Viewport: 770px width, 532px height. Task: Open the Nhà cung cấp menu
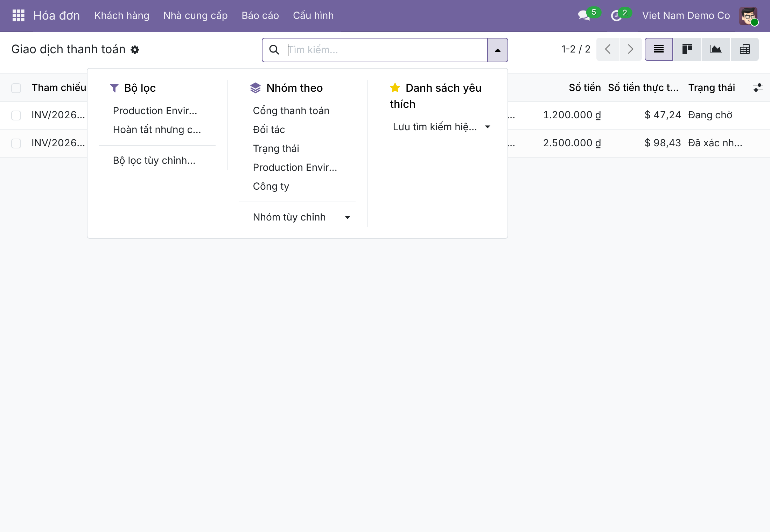click(195, 16)
